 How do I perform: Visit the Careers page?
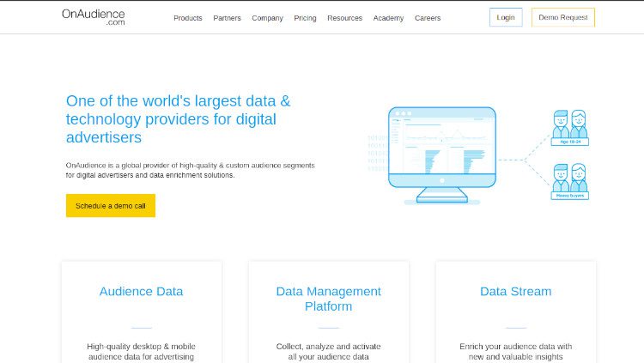tap(427, 18)
